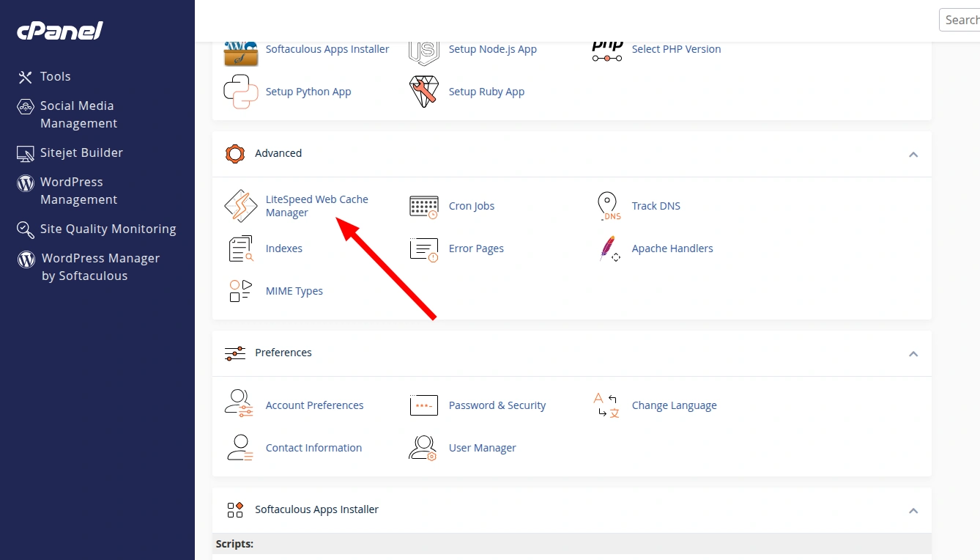
Task: Click the Select PHP Version link
Action: (676, 49)
